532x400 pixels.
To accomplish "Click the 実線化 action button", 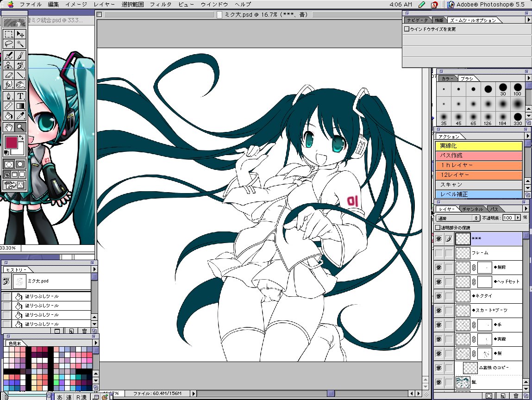I will 479,146.
